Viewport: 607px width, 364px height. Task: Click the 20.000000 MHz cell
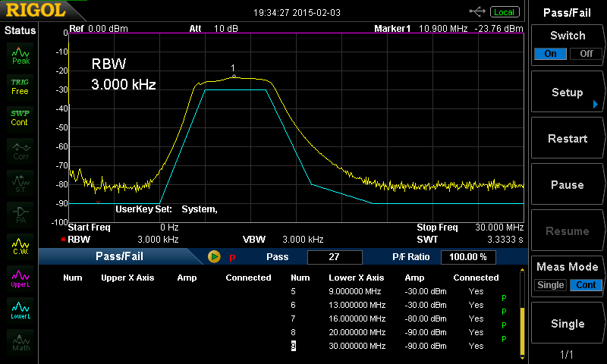tap(357, 332)
